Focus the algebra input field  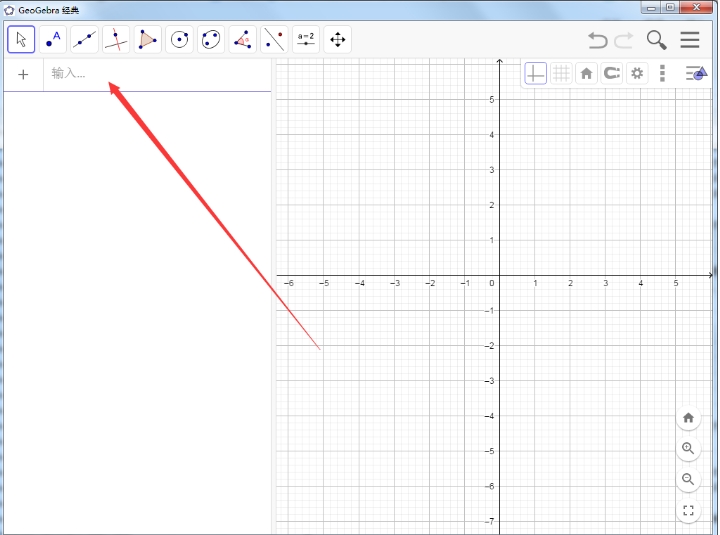tap(158, 73)
